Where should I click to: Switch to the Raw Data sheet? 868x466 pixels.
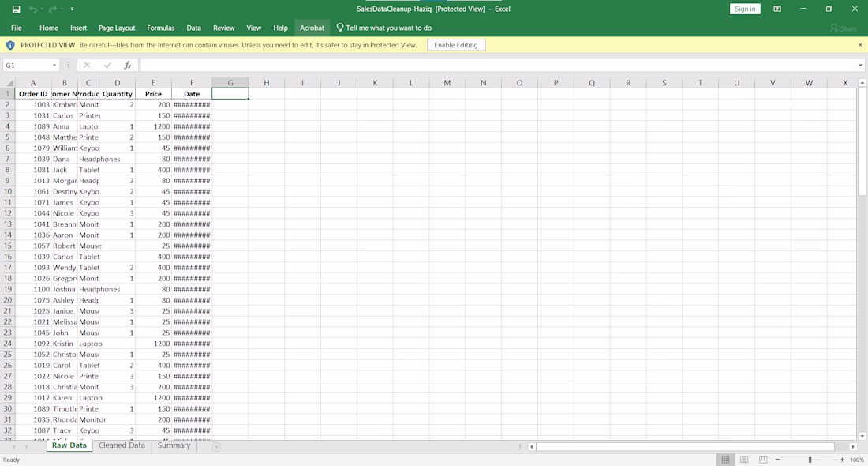(x=69, y=445)
